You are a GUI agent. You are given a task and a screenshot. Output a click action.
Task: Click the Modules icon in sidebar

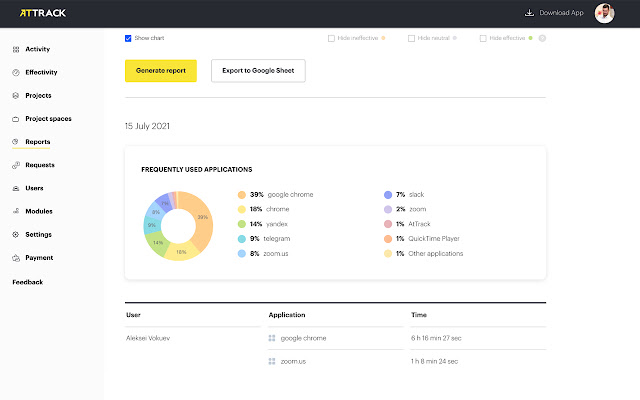tap(16, 211)
